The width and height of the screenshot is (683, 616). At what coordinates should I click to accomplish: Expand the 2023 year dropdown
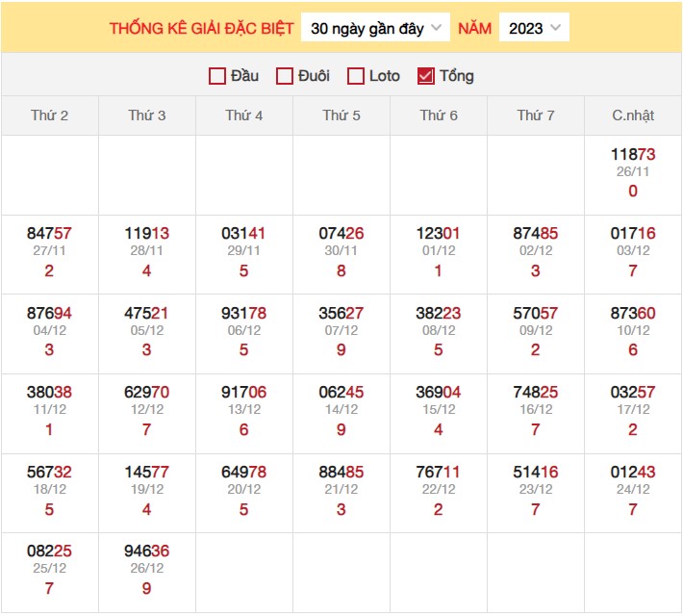pyautogui.click(x=534, y=28)
